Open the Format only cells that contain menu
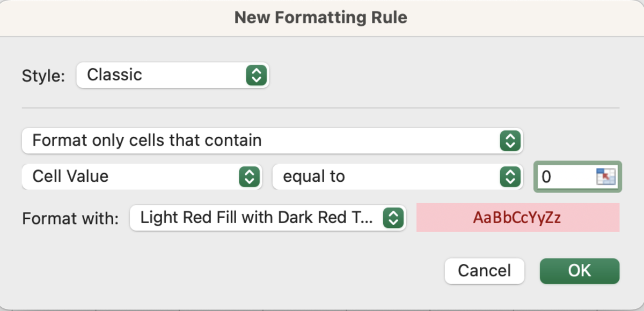644x311 pixels. 272,141
